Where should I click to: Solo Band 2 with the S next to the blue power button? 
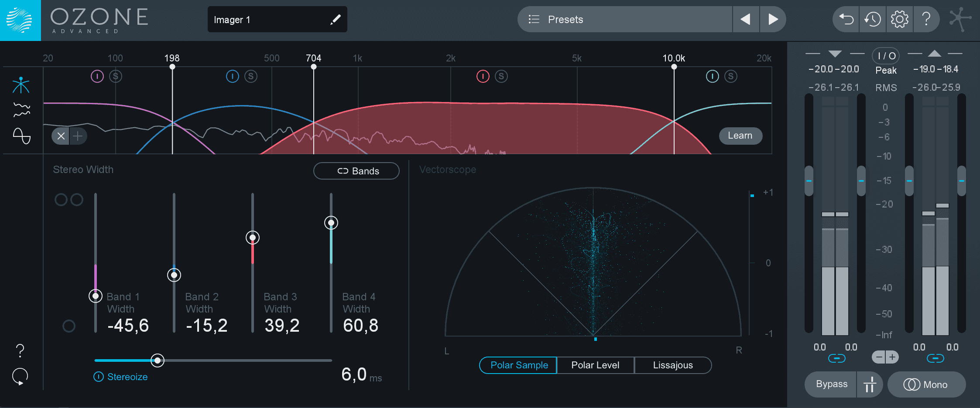coord(251,77)
